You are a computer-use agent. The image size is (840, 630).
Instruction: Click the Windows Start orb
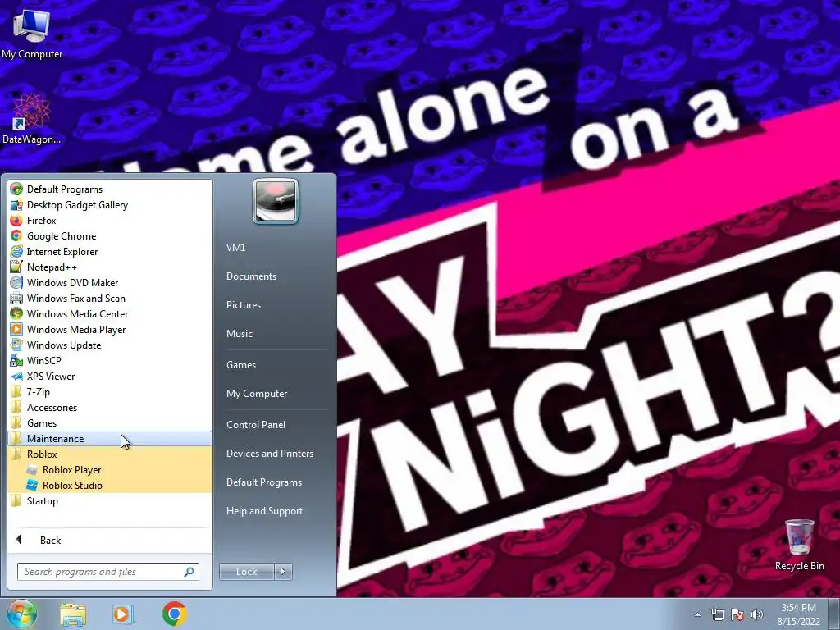click(x=21, y=614)
